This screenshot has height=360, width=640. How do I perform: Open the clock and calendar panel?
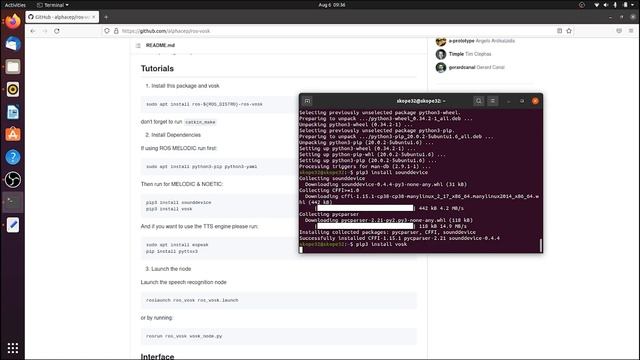(x=332, y=5)
